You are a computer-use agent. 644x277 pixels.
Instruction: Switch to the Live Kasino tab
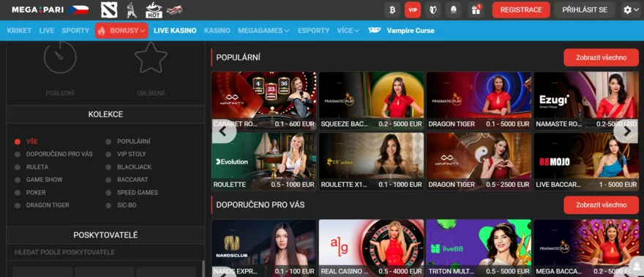coord(175,31)
